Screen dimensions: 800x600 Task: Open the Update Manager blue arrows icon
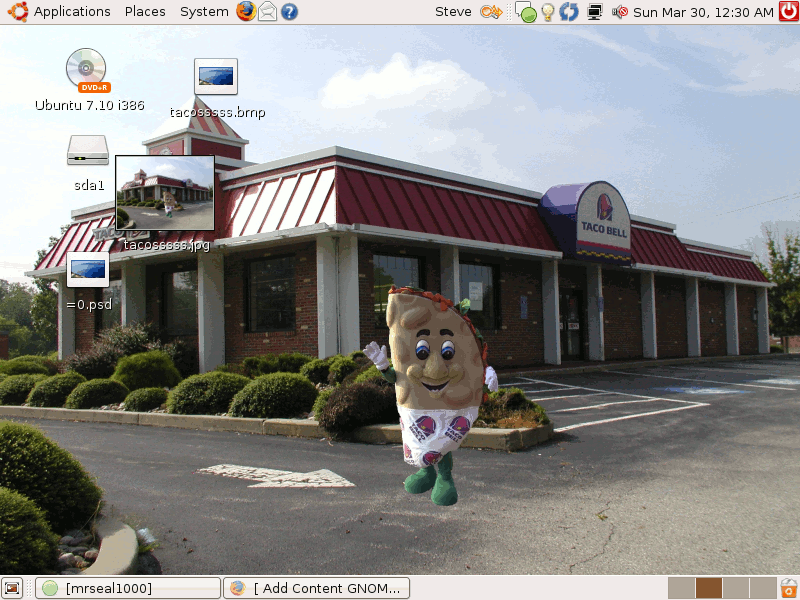569,12
